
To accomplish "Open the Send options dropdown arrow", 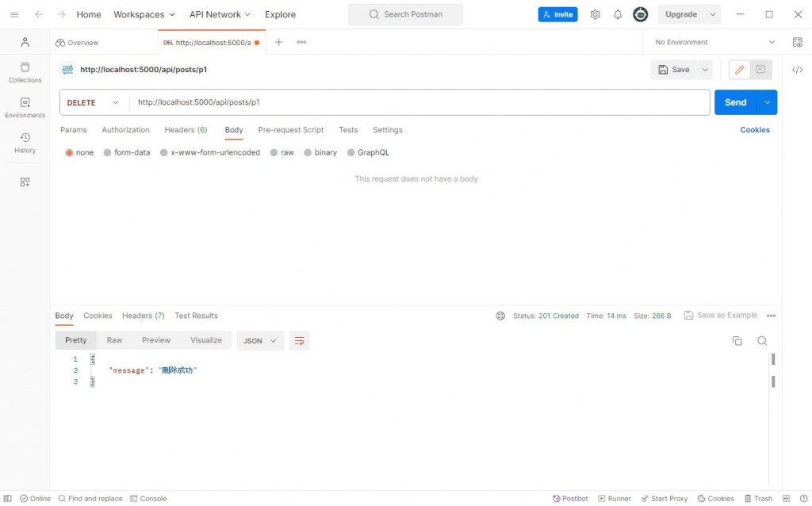I will 768,102.
